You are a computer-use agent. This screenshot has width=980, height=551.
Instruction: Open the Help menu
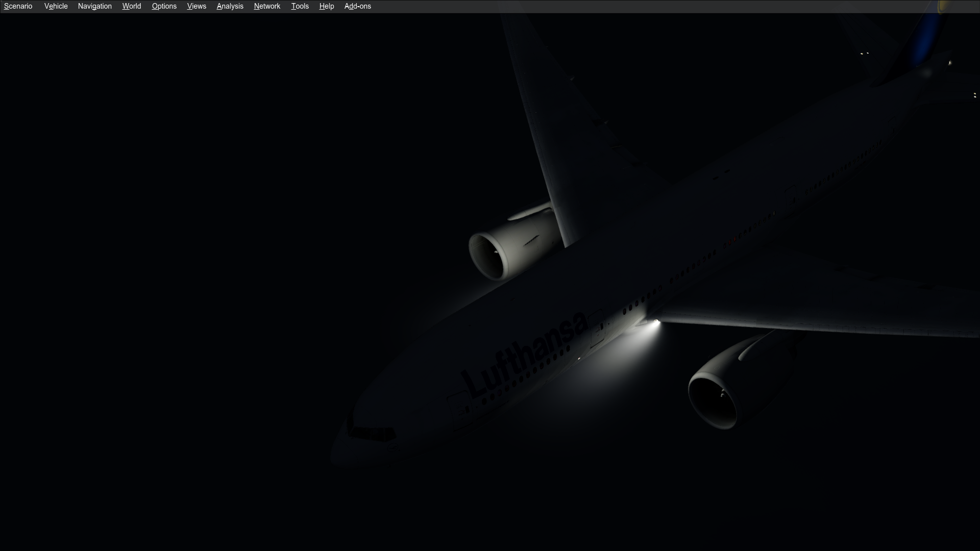tap(327, 6)
